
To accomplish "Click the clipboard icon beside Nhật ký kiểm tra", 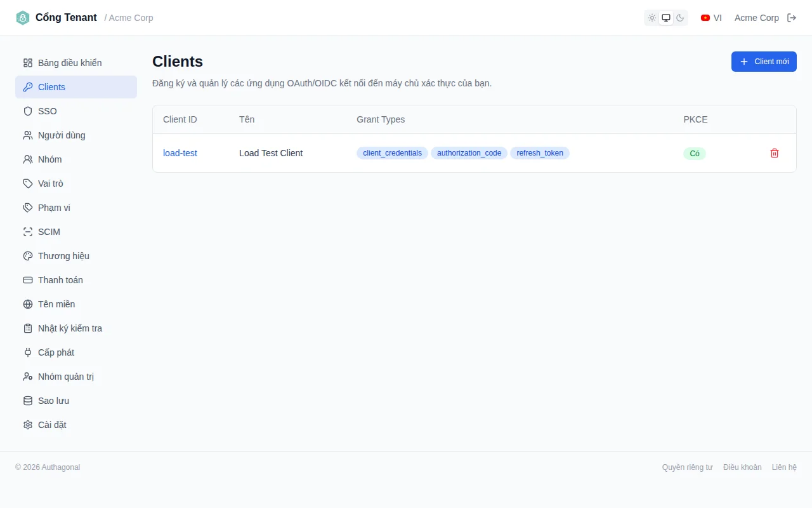I will (28, 328).
